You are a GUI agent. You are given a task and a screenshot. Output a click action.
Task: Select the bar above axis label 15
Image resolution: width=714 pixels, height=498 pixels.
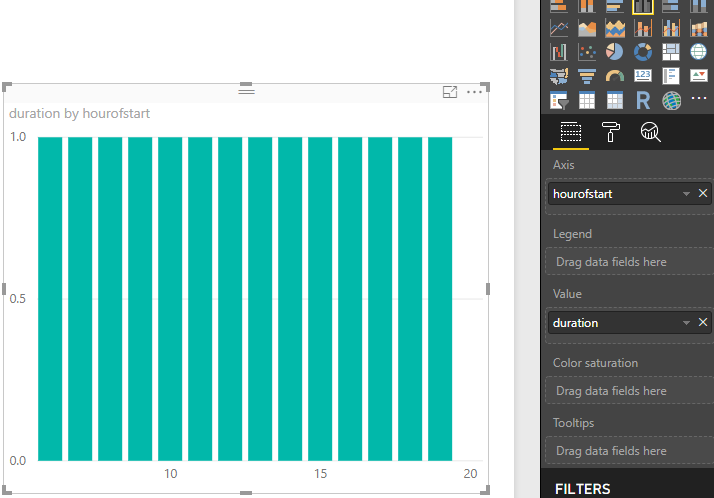pyautogui.click(x=320, y=299)
